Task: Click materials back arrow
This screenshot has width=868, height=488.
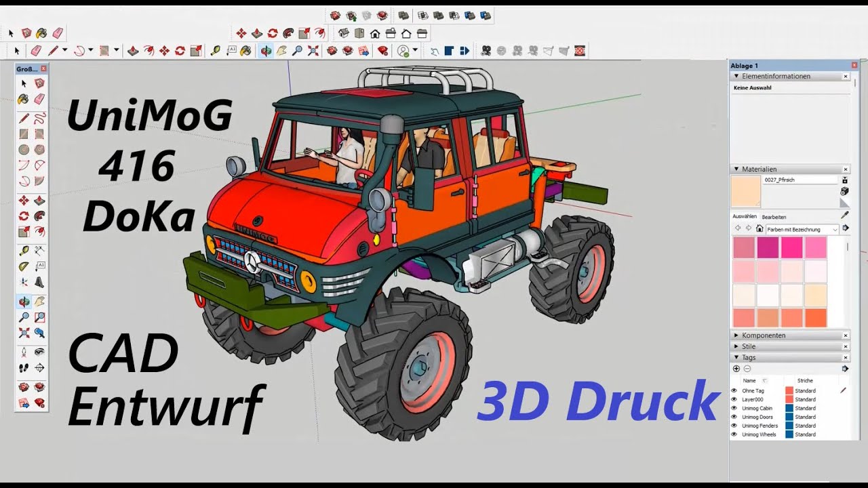Action: pos(738,228)
